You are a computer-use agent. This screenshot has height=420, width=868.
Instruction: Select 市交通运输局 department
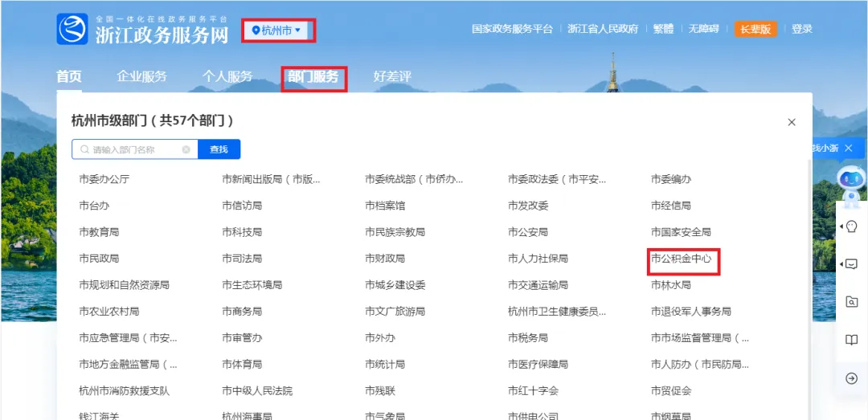538,286
